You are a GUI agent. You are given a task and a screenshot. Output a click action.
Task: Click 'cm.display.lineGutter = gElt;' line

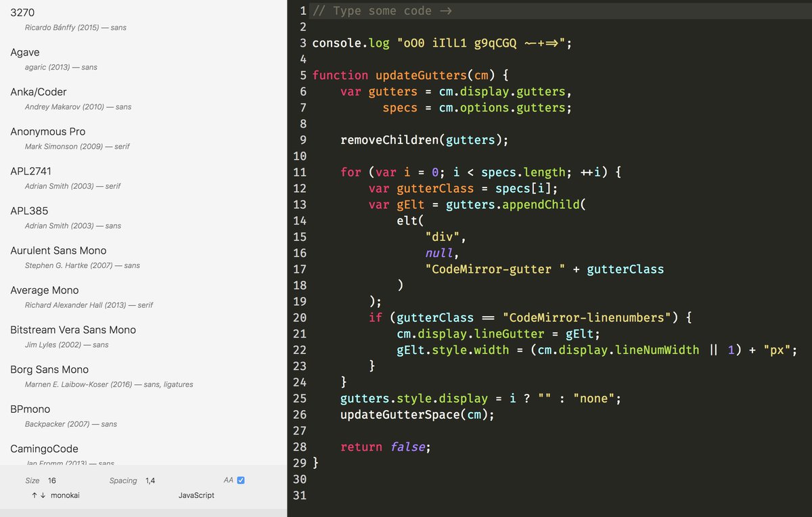point(499,334)
